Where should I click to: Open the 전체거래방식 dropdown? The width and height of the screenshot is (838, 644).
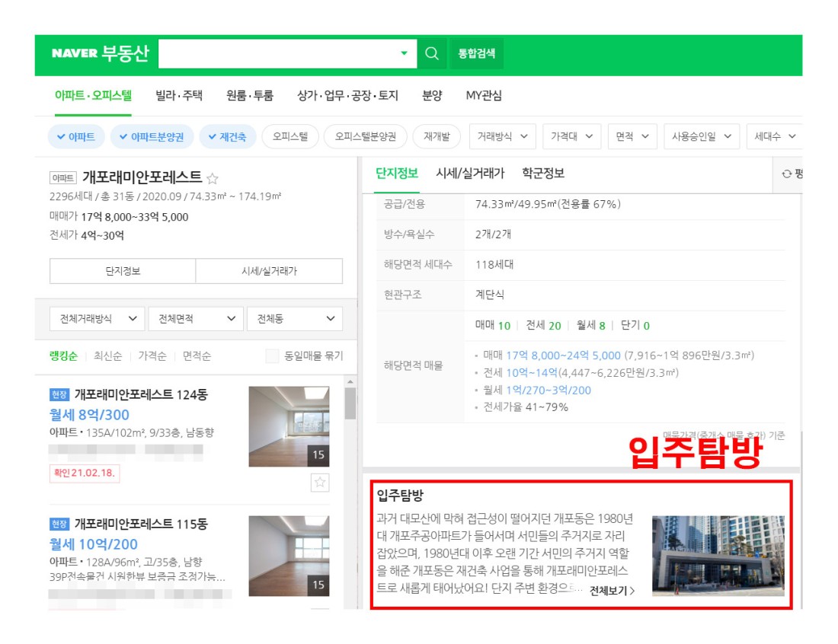(x=98, y=319)
